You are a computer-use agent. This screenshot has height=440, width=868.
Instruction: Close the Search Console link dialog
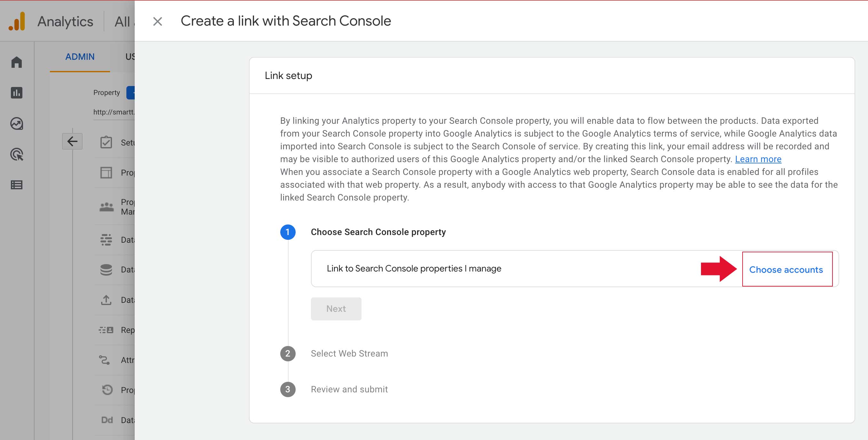(157, 21)
